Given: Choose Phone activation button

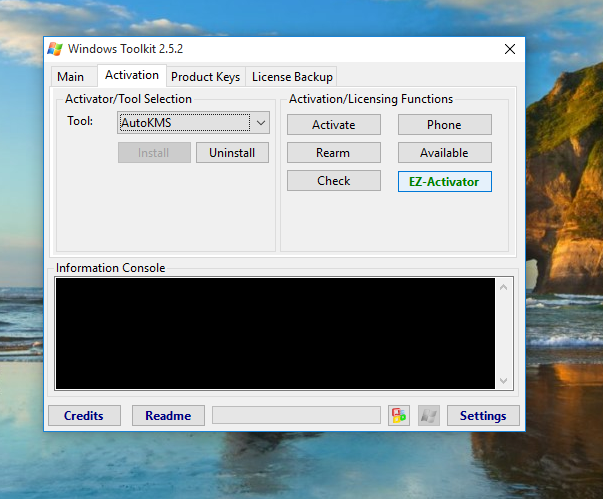Looking at the screenshot, I should tap(445, 125).
